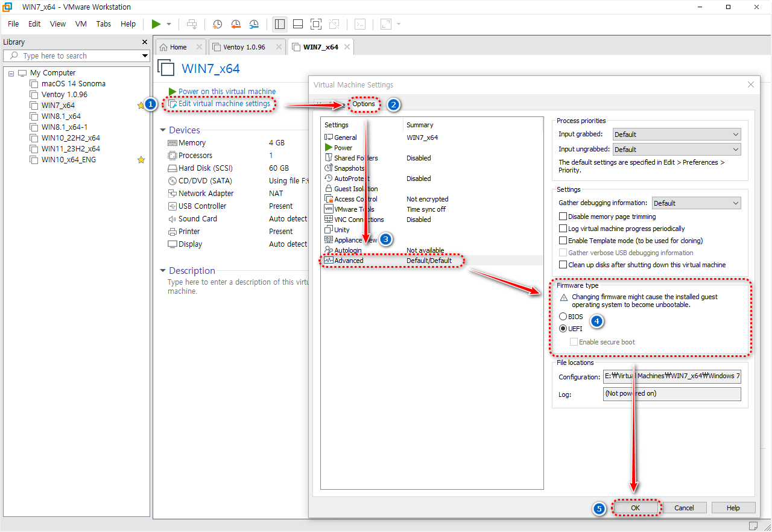Toggle the Show Library sidebar toolbar icon

click(x=280, y=24)
